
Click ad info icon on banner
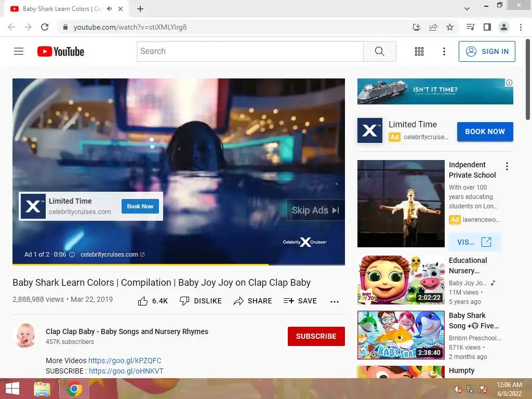(509, 83)
